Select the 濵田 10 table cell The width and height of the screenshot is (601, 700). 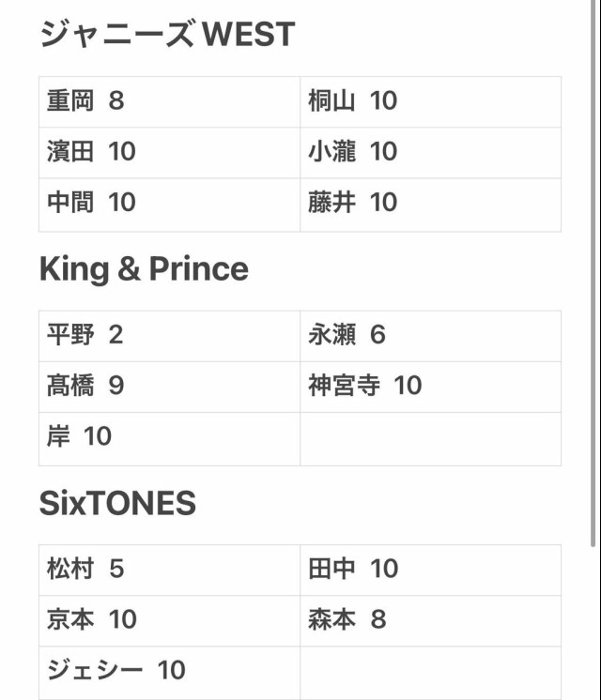click(169, 153)
